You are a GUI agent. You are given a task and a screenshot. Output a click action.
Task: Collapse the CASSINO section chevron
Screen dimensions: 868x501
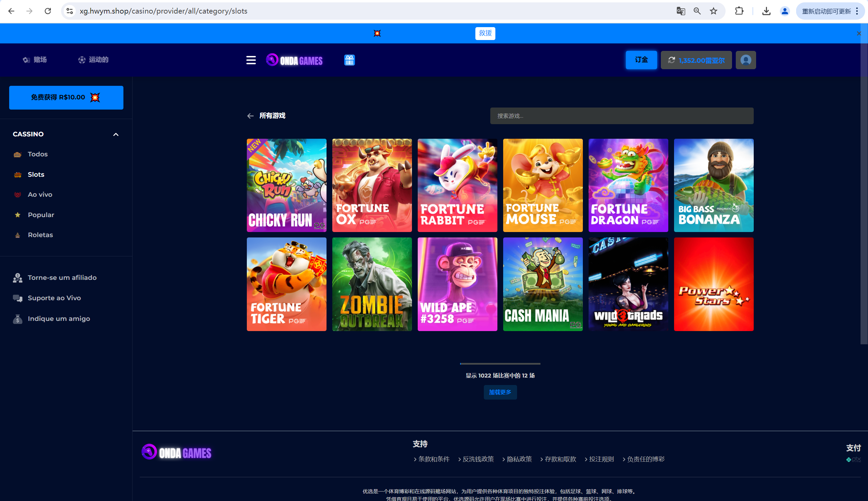tap(116, 135)
